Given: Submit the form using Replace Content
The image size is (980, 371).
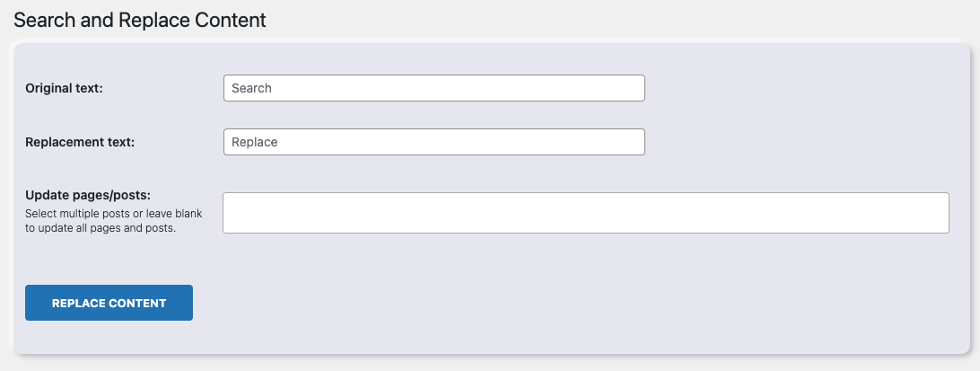Looking at the screenshot, I should coord(109,303).
